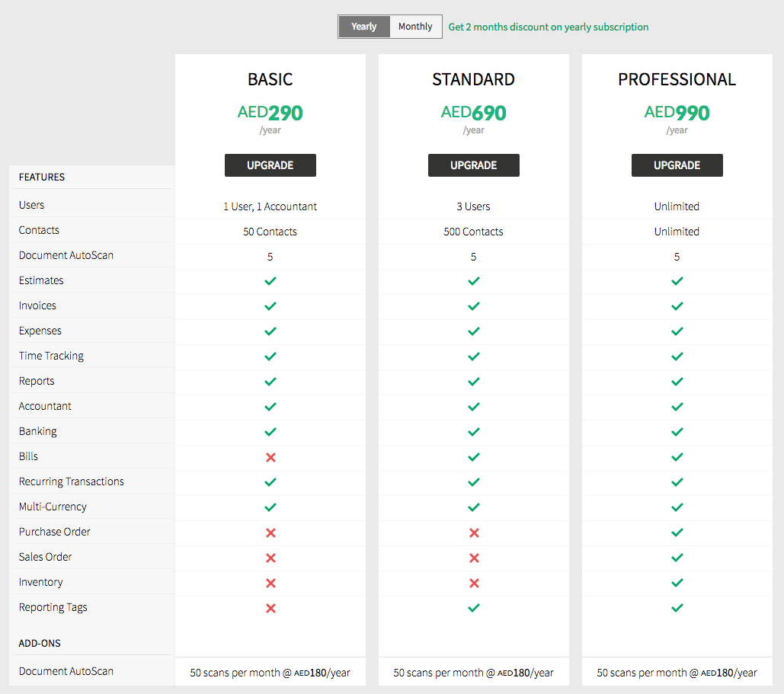Select the Yearly billing option

[x=364, y=27]
